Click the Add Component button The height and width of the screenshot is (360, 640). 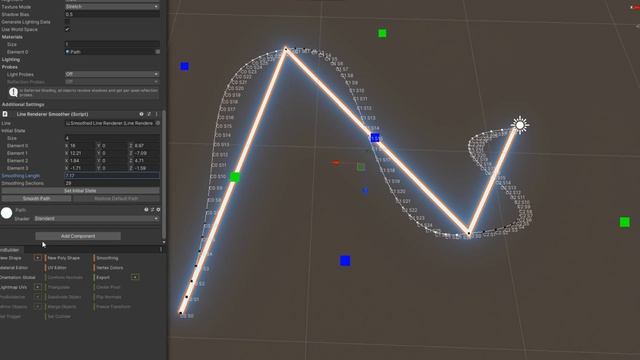click(x=78, y=236)
